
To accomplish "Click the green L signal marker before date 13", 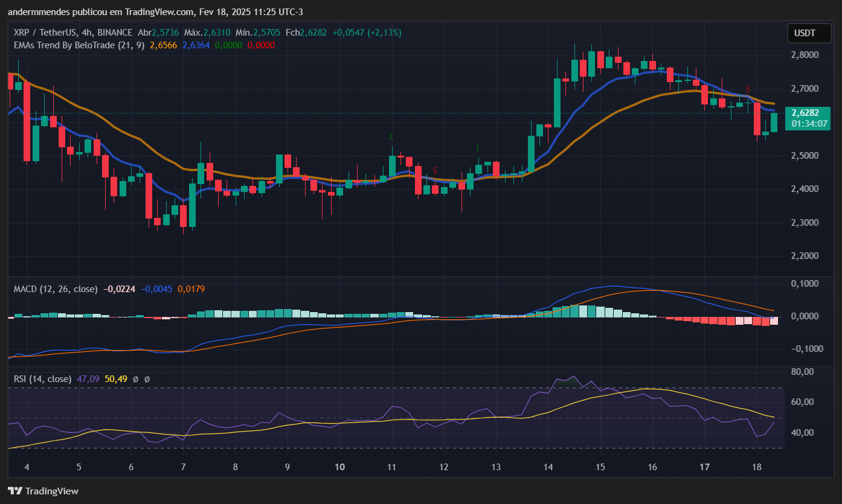I will pos(478,148).
